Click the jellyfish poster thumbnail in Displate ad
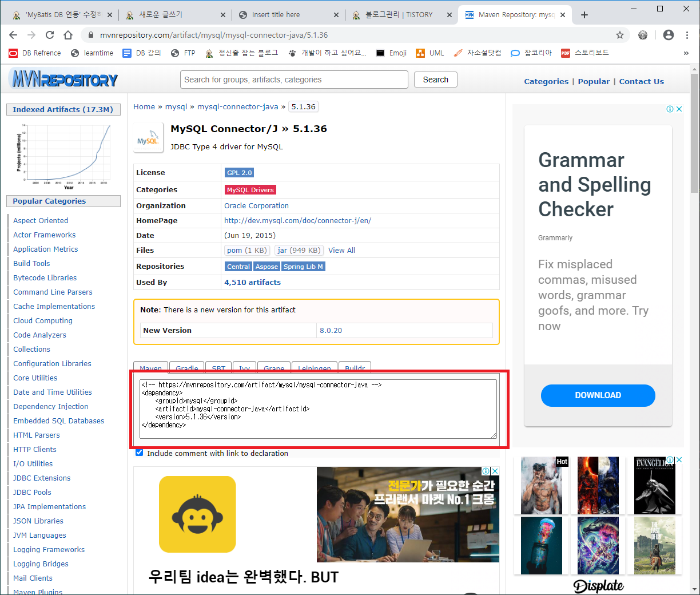The width and height of the screenshot is (700, 595). pyautogui.click(x=542, y=545)
